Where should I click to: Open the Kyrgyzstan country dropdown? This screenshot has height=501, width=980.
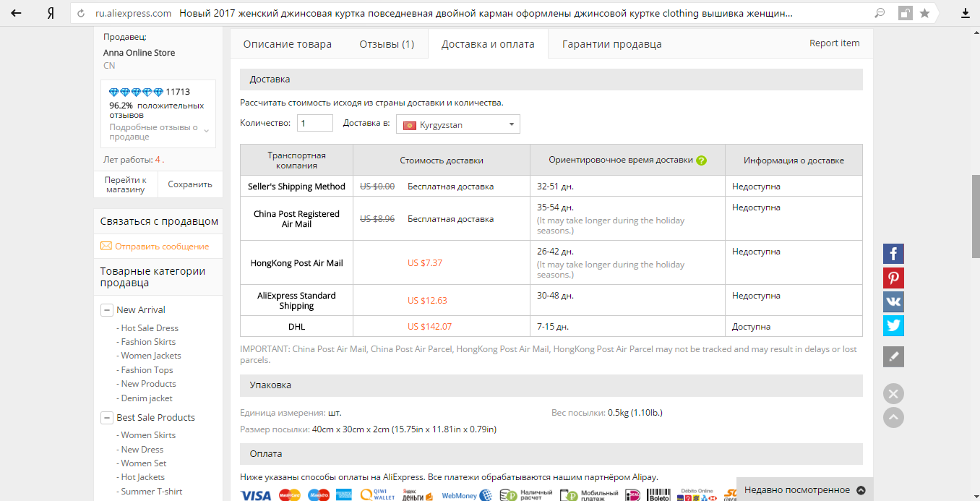pyautogui.click(x=458, y=124)
